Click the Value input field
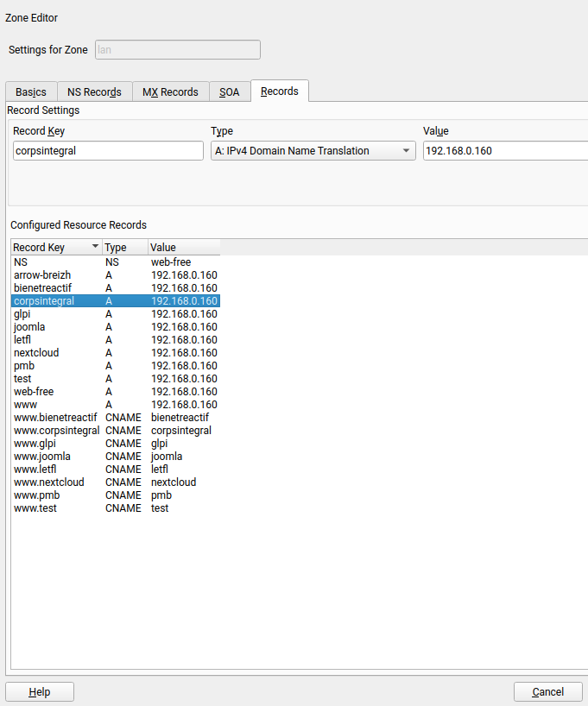 506,151
